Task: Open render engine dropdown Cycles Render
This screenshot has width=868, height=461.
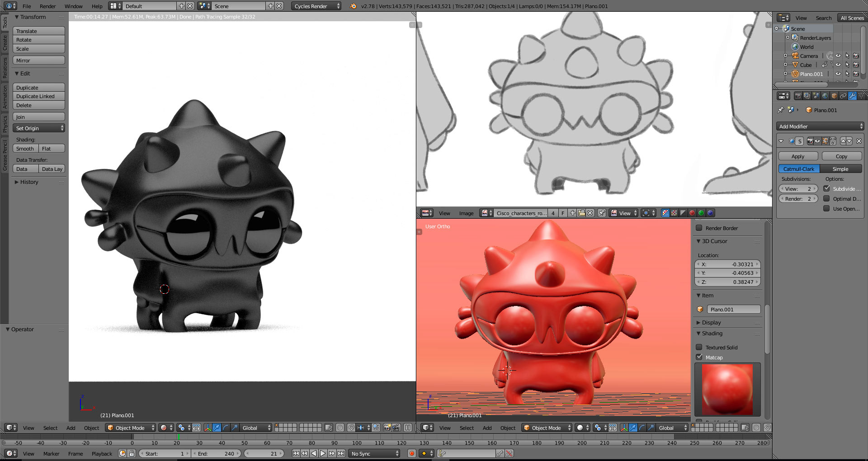Action: click(316, 6)
